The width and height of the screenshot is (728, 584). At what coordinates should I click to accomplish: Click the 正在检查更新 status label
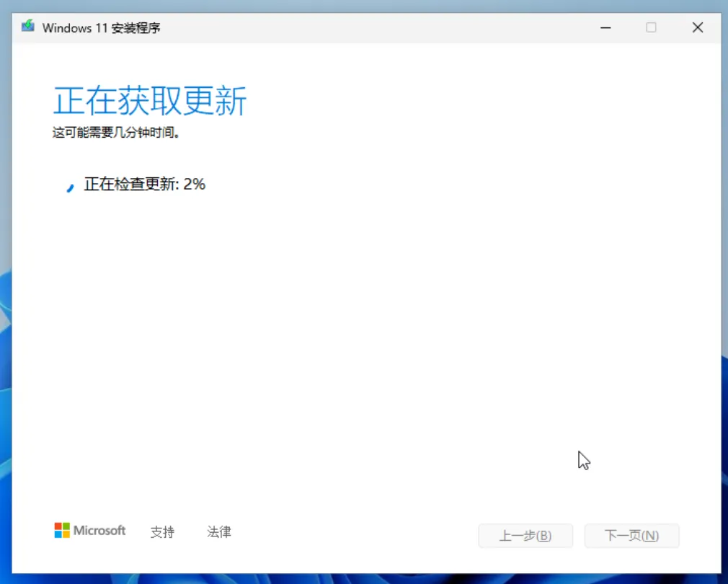131,185
